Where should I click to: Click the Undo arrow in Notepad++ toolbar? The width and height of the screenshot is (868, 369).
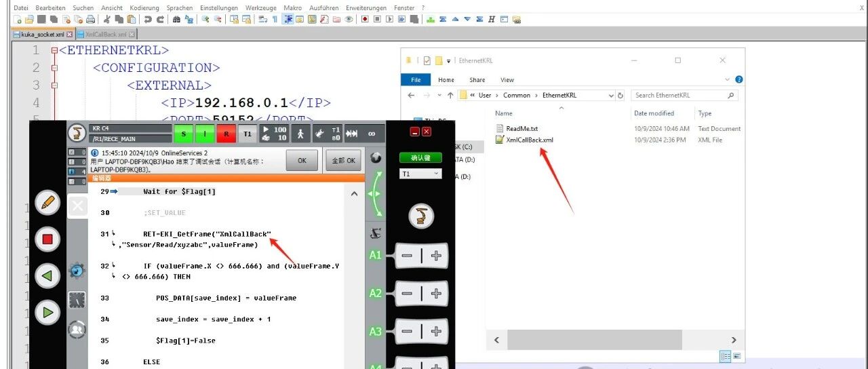(147, 20)
